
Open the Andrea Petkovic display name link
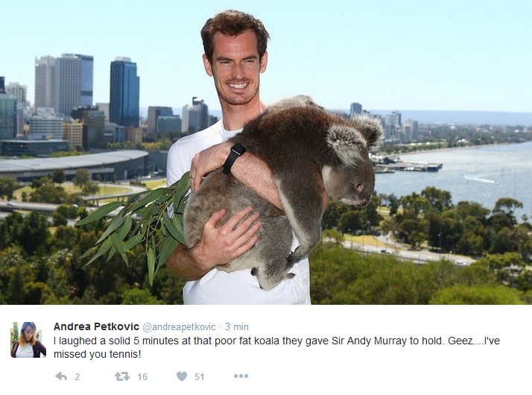click(x=96, y=326)
